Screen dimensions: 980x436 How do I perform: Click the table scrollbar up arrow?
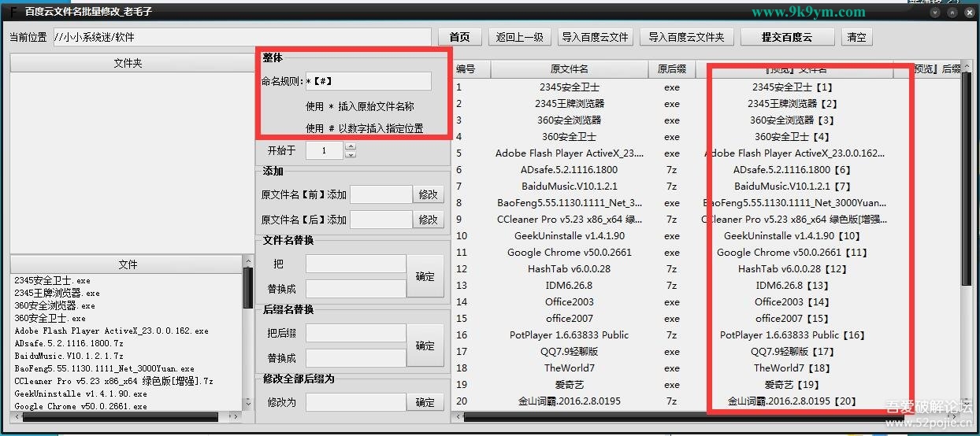click(x=967, y=66)
